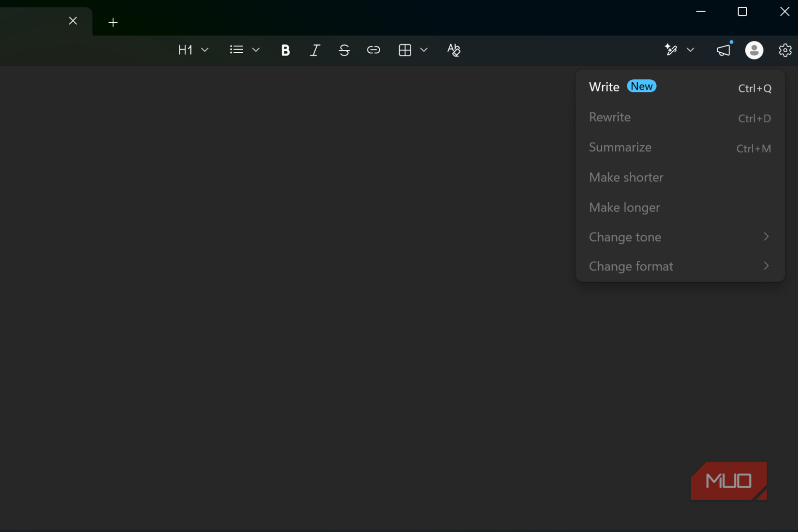Insert a hyperlink with the link icon

(x=373, y=50)
